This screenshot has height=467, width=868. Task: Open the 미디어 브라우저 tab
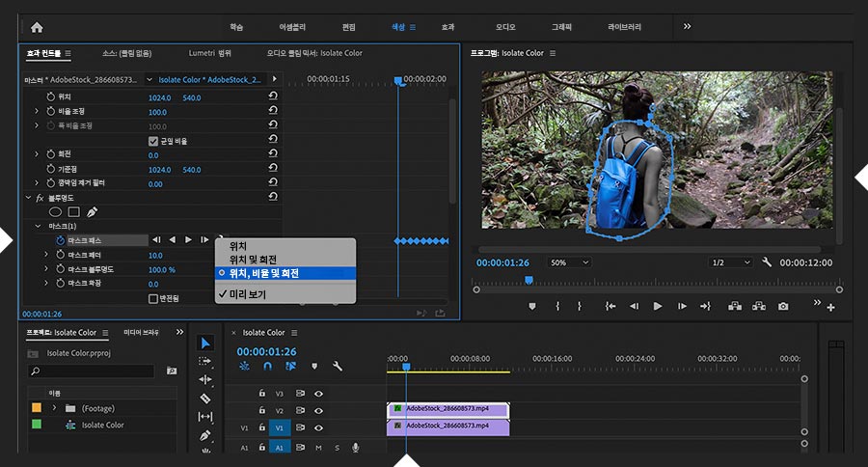[x=141, y=332]
